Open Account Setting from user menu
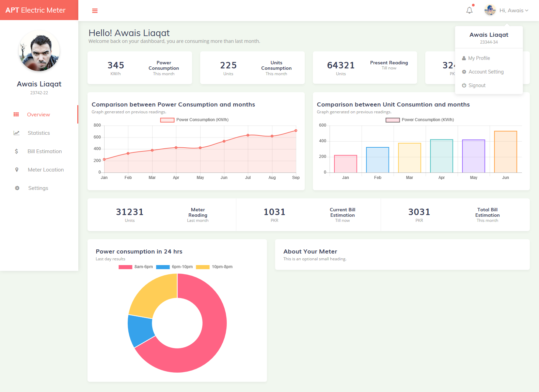 [489, 72]
